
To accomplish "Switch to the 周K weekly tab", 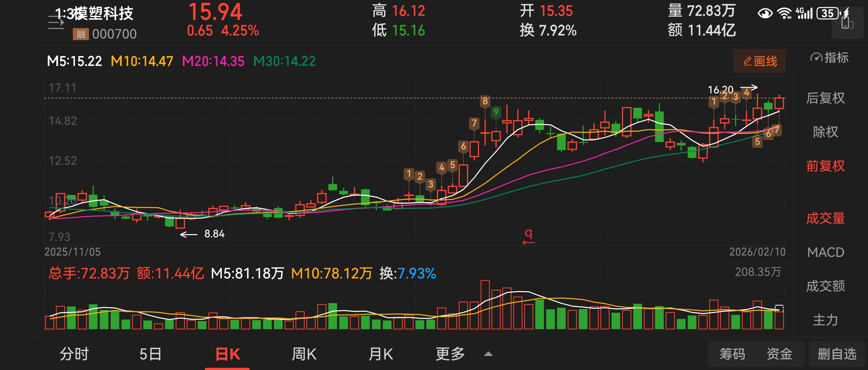I will click(x=304, y=354).
